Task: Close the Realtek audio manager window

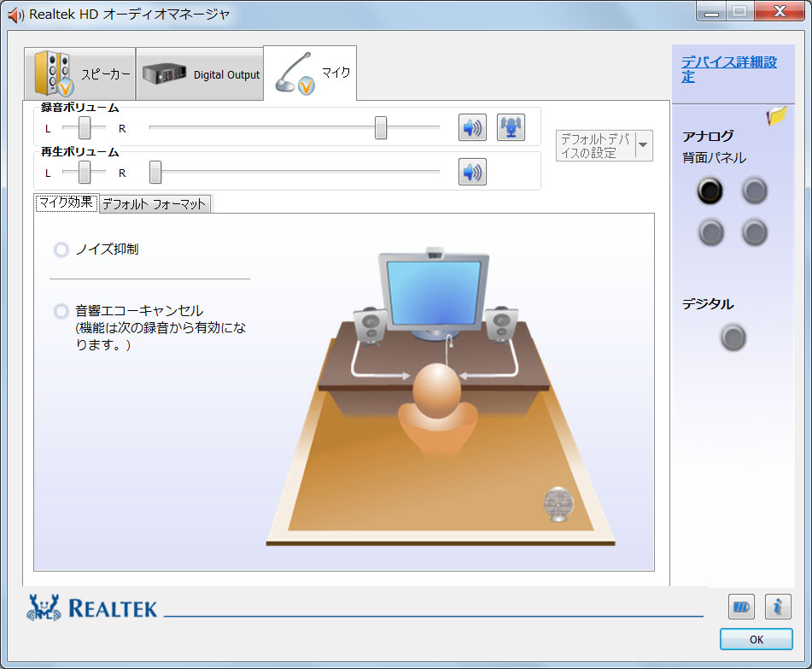Action: pos(780,11)
